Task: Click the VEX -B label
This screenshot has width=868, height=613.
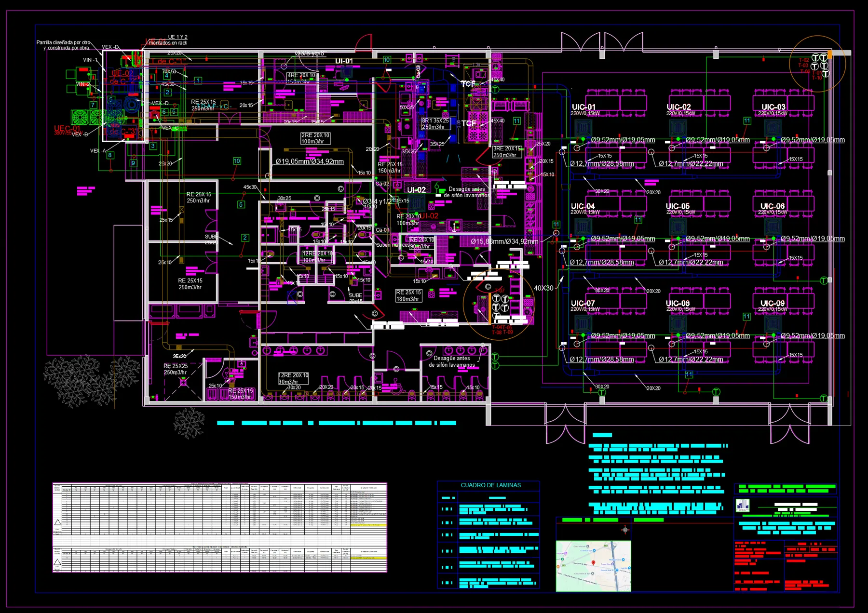Action: coord(80,134)
